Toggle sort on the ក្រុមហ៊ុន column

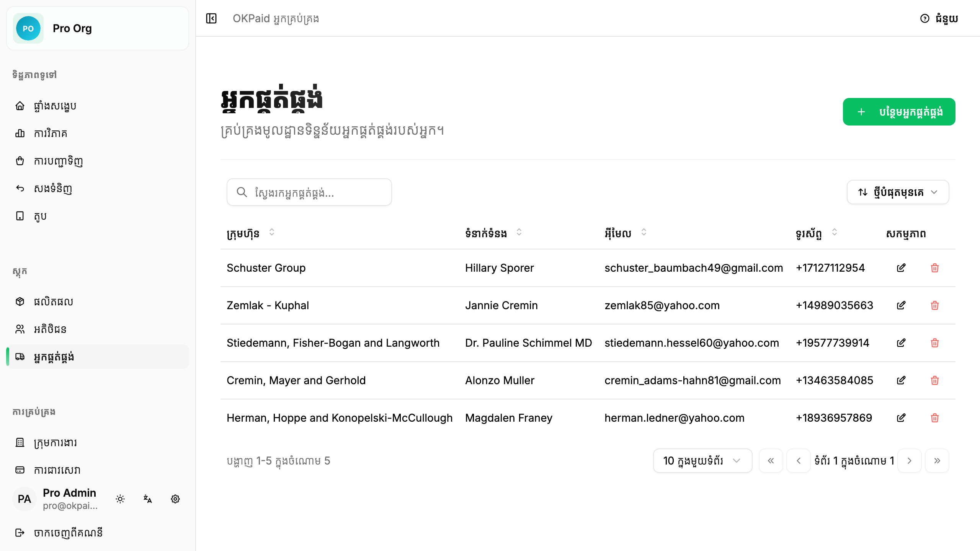pyautogui.click(x=272, y=232)
